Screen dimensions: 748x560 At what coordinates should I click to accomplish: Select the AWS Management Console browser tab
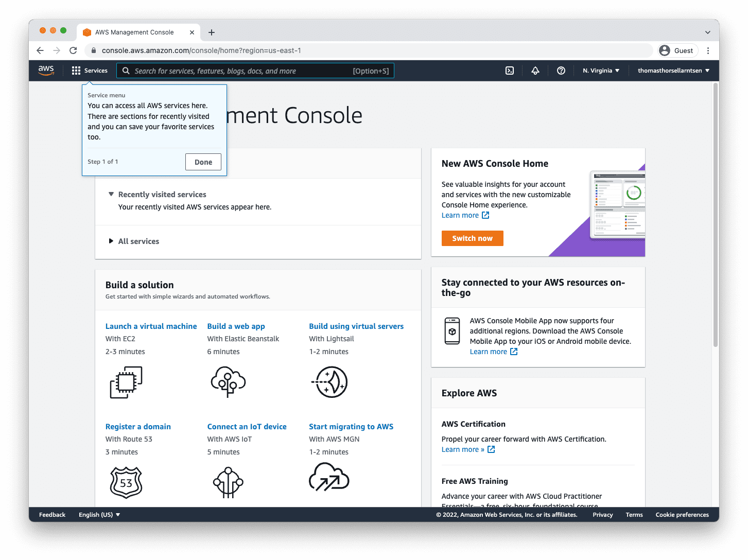(x=134, y=32)
